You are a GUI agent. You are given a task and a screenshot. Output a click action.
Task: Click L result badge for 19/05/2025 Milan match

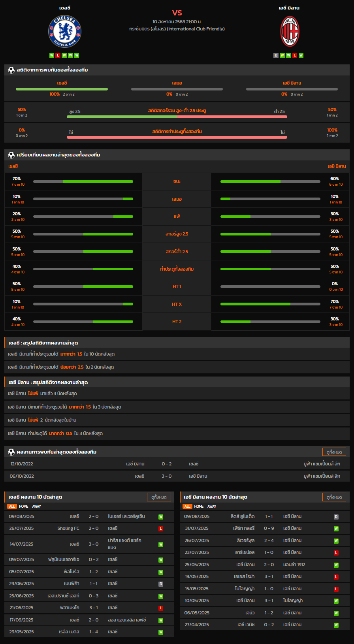click(x=336, y=577)
